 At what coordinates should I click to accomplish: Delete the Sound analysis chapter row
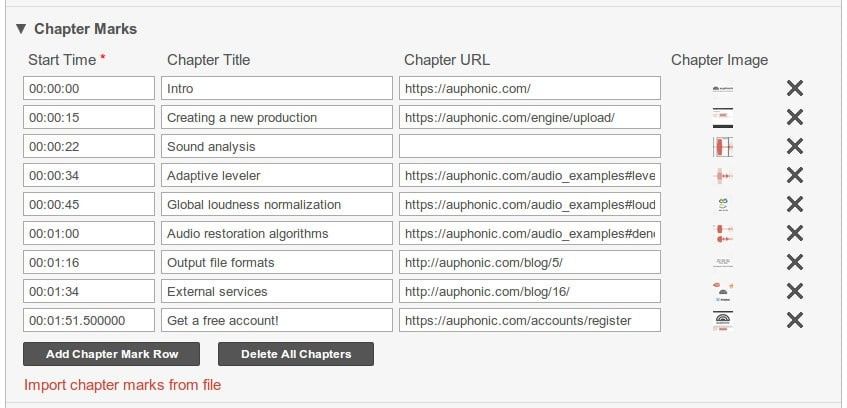point(795,146)
